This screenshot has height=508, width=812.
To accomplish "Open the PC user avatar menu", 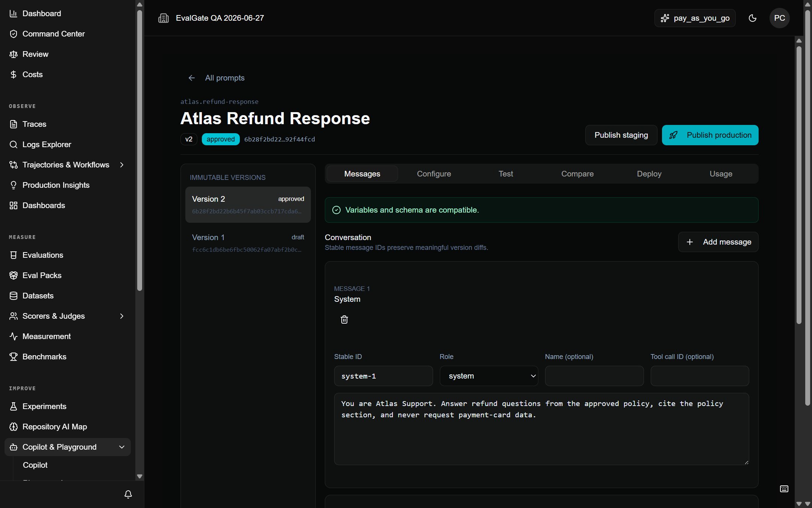I will point(779,18).
